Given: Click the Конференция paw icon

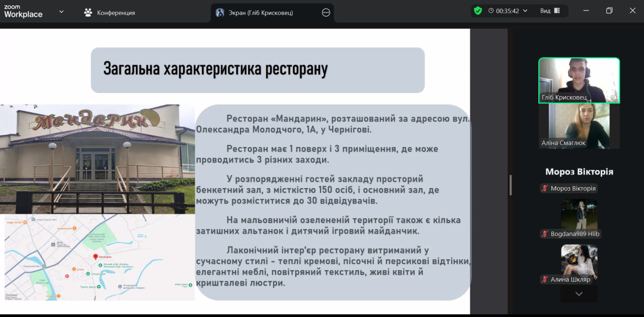Looking at the screenshot, I should coord(89,13).
